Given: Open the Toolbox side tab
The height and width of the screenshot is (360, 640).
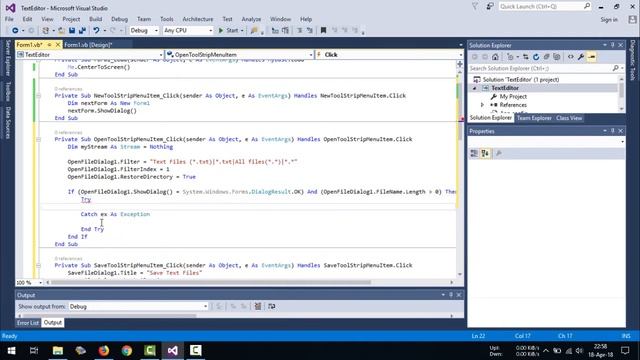Looking at the screenshot, I should coord(8,91).
